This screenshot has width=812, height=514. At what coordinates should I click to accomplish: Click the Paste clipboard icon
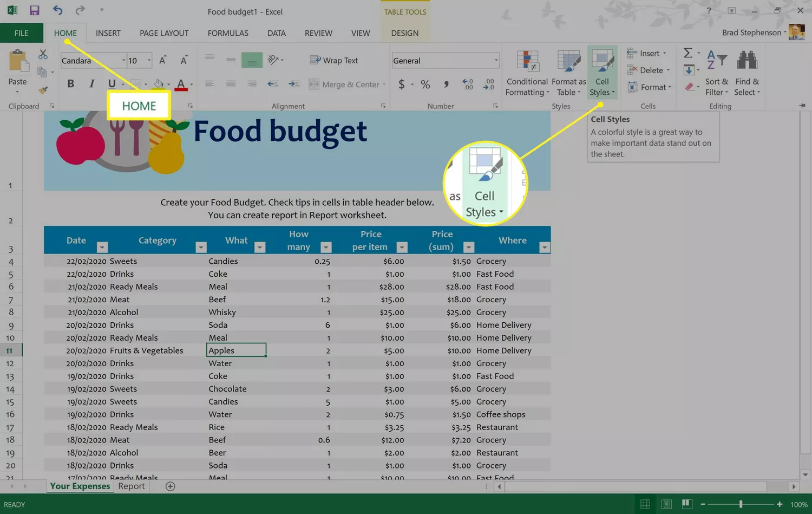(x=18, y=61)
